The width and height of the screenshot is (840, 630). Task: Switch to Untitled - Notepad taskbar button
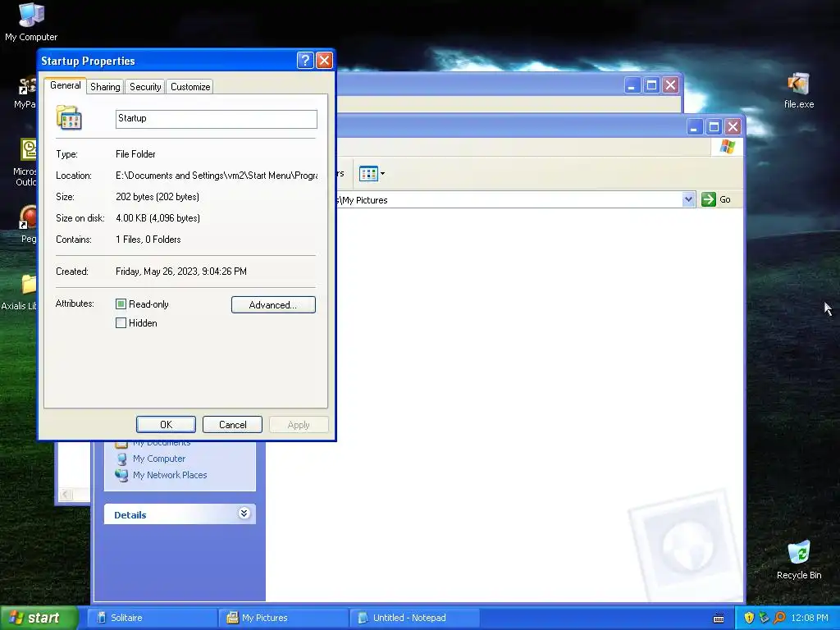pyautogui.click(x=414, y=618)
